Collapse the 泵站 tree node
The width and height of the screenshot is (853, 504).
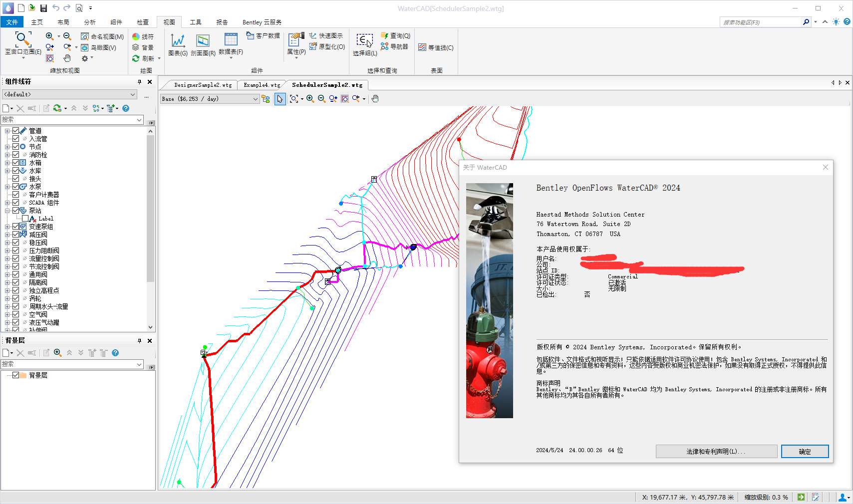pos(7,211)
